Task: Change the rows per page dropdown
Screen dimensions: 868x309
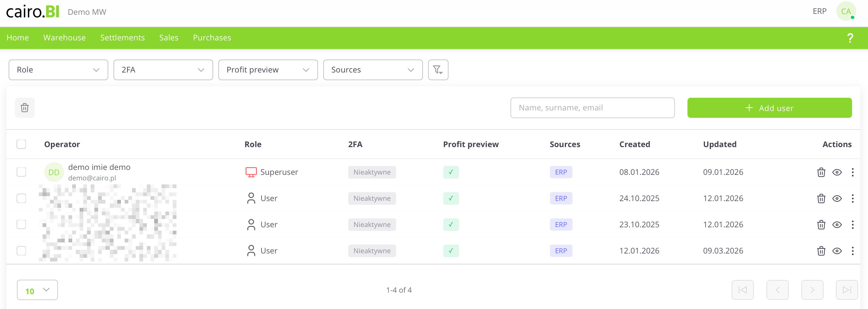Action: 37,290
